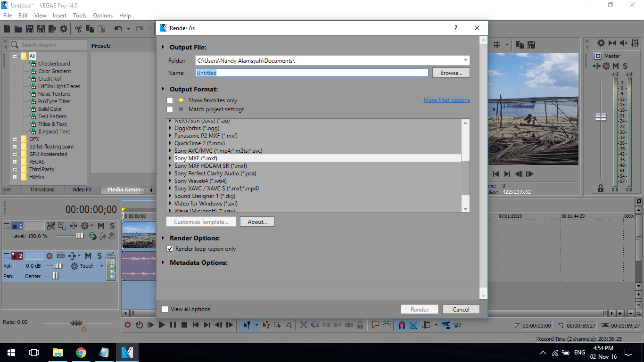The image size is (644, 362).
Task: Check the Match project settings checkbox
Action: pos(170,109)
